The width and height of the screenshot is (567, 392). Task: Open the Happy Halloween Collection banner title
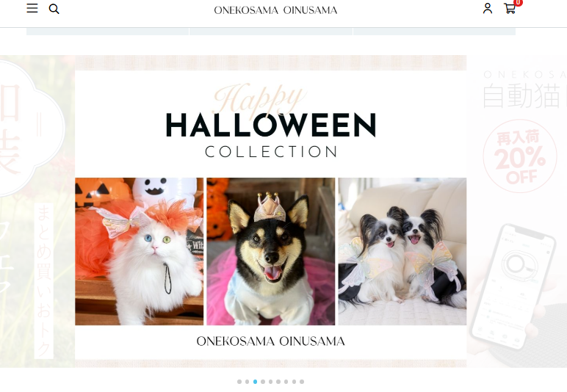coord(271,121)
